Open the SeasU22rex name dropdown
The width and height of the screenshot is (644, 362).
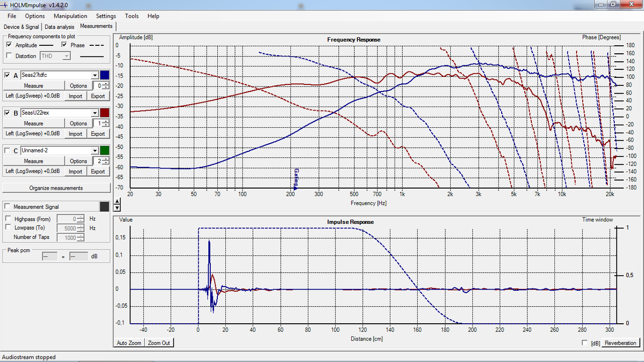pos(95,113)
